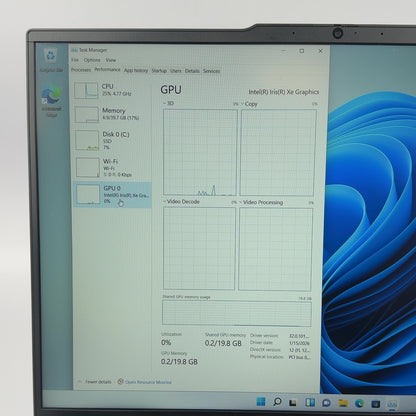Open the Users tab
The height and width of the screenshot is (416, 416).
[x=175, y=71]
